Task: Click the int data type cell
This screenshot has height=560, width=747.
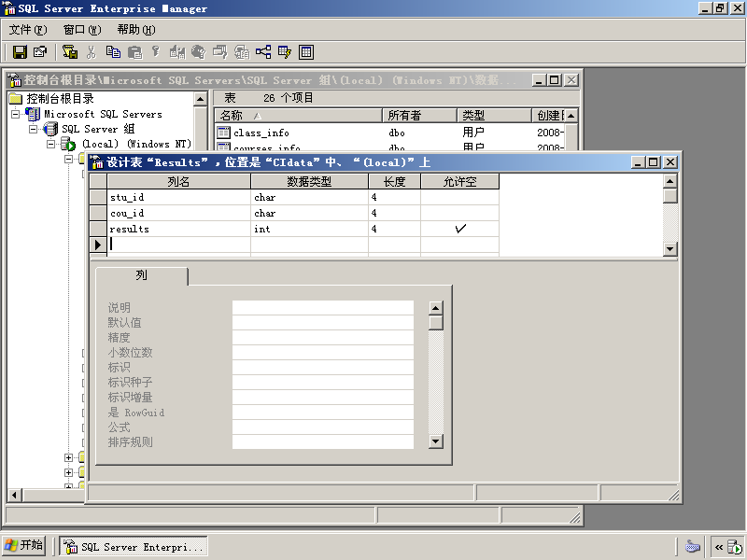Action: click(x=309, y=229)
